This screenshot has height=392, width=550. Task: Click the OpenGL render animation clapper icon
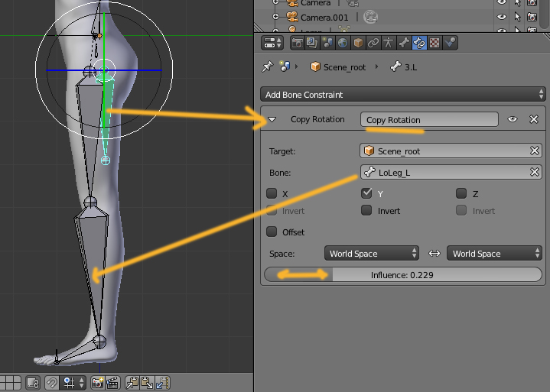coord(112,382)
